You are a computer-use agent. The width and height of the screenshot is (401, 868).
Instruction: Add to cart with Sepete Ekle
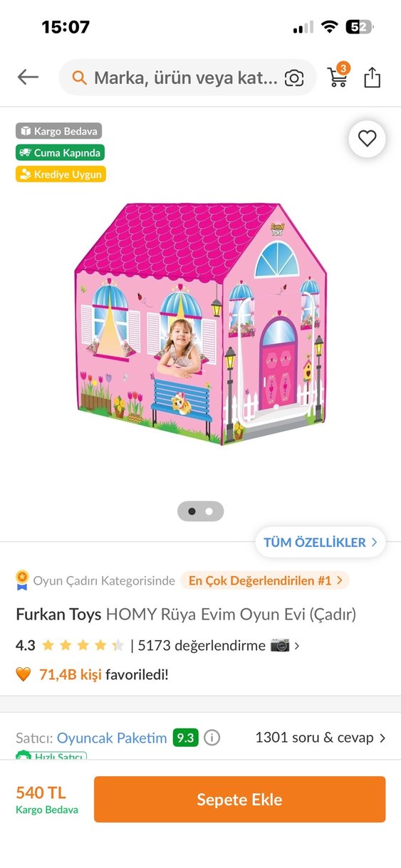click(239, 800)
